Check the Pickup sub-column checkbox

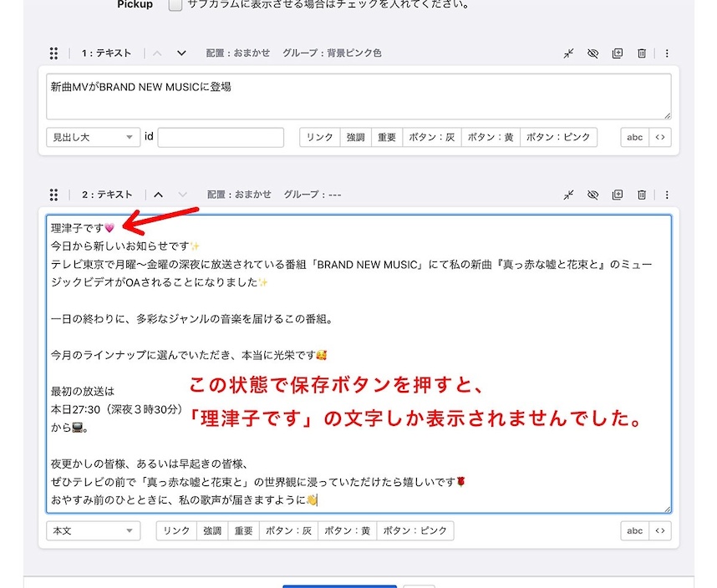[175, 5]
